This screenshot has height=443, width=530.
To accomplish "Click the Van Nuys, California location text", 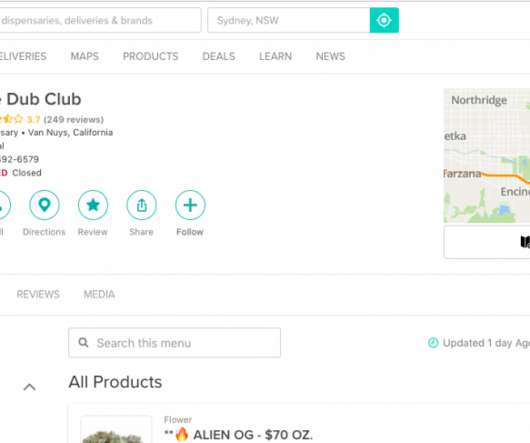I will pyautogui.click(x=70, y=132).
